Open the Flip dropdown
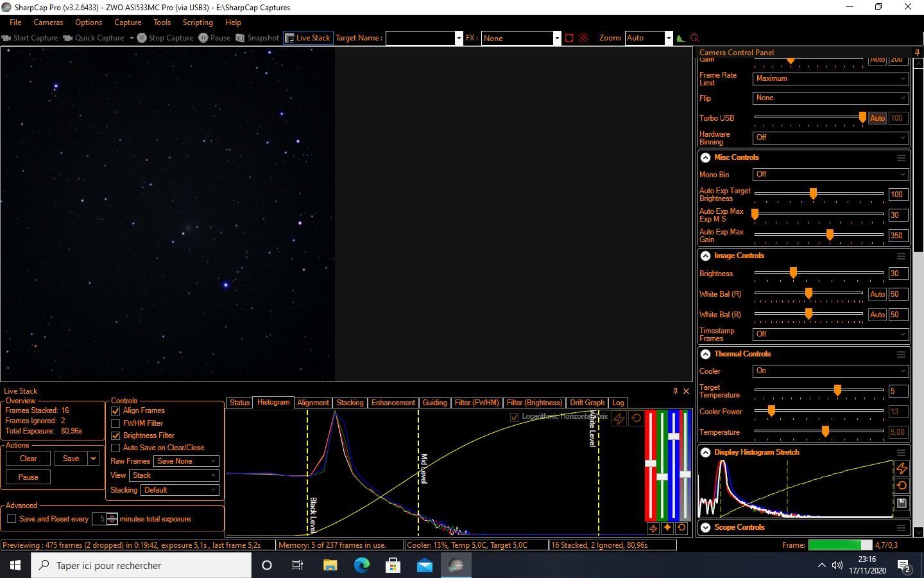The height and width of the screenshot is (578, 924). pyautogui.click(x=830, y=98)
